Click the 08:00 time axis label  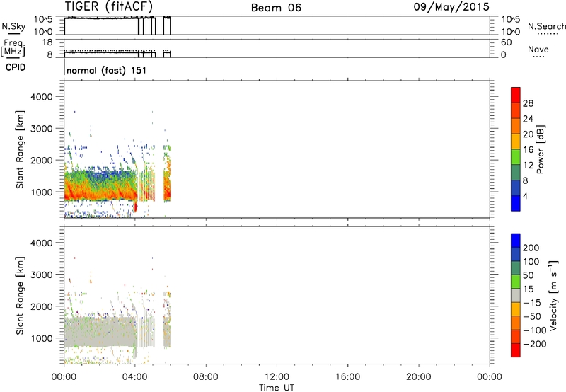[206, 377]
